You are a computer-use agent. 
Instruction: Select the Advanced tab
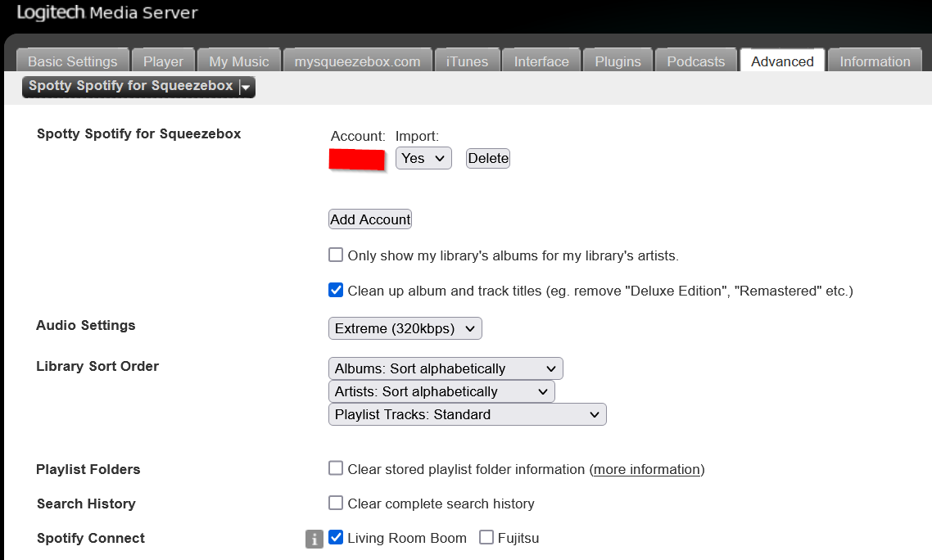coord(781,61)
